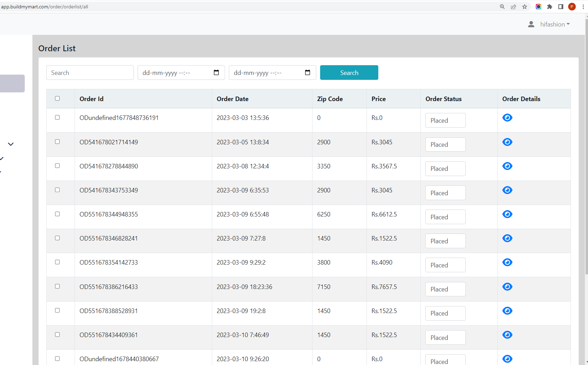Click the teal Search button
The height and width of the screenshot is (365, 588).
(349, 73)
